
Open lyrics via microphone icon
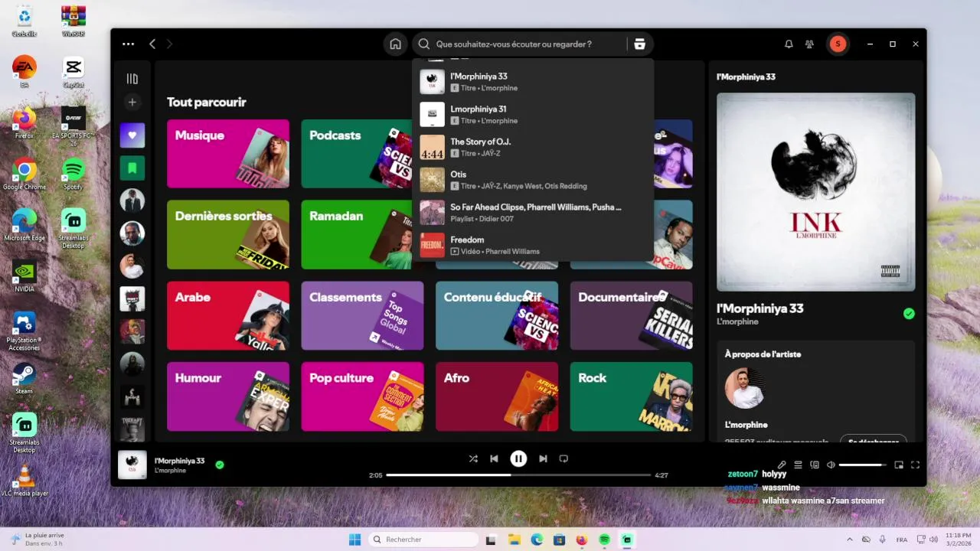coord(782,465)
